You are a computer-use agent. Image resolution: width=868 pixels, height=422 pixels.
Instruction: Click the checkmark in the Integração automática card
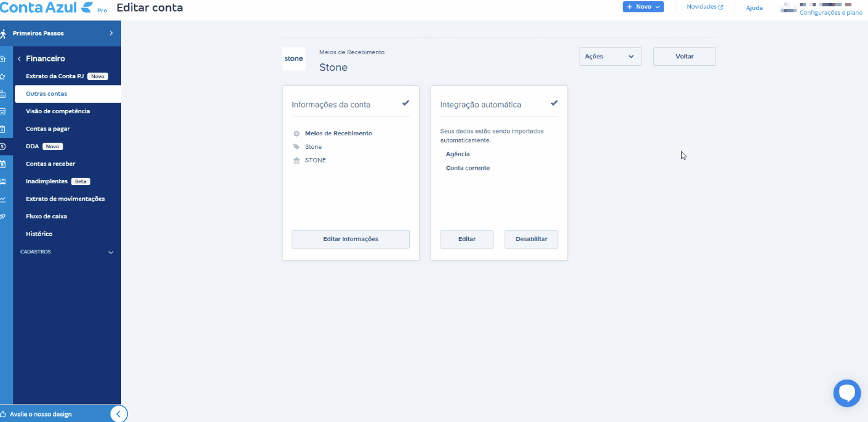pyautogui.click(x=554, y=103)
